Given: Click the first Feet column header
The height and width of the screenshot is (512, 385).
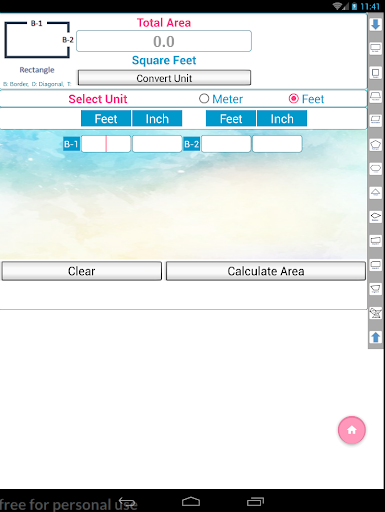Looking at the screenshot, I should (x=106, y=119).
